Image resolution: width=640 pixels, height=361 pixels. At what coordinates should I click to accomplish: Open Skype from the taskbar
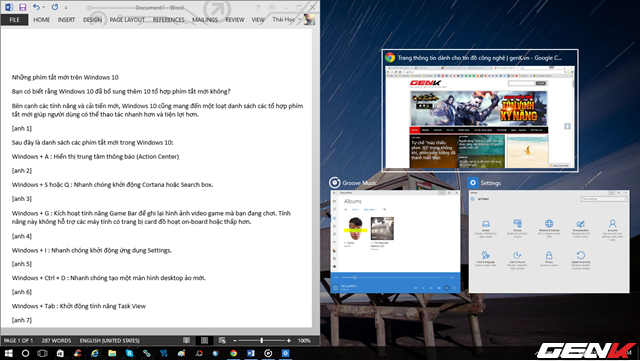coord(129,353)
